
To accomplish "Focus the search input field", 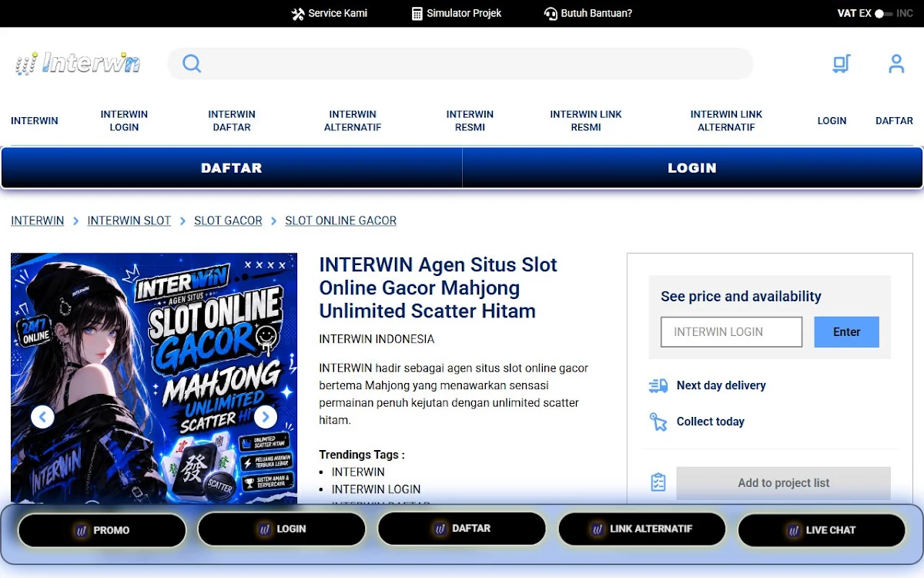I will [x=460, y=63].
